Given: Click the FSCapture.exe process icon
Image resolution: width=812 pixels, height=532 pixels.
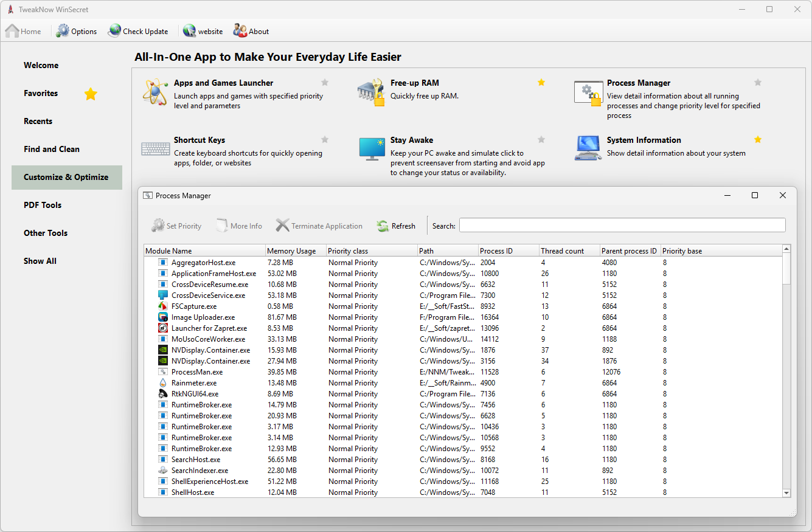Looking at the screenshot, I should 162,306.
